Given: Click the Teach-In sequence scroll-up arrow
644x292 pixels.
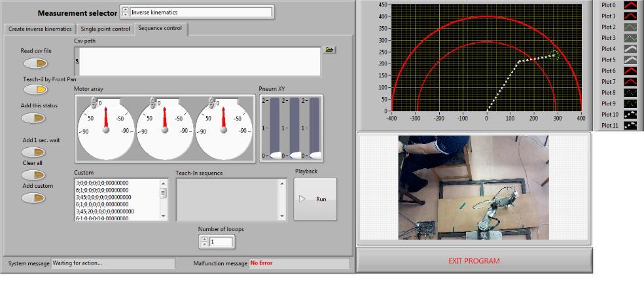Looking at the screenshot, I should pos(281,183).
